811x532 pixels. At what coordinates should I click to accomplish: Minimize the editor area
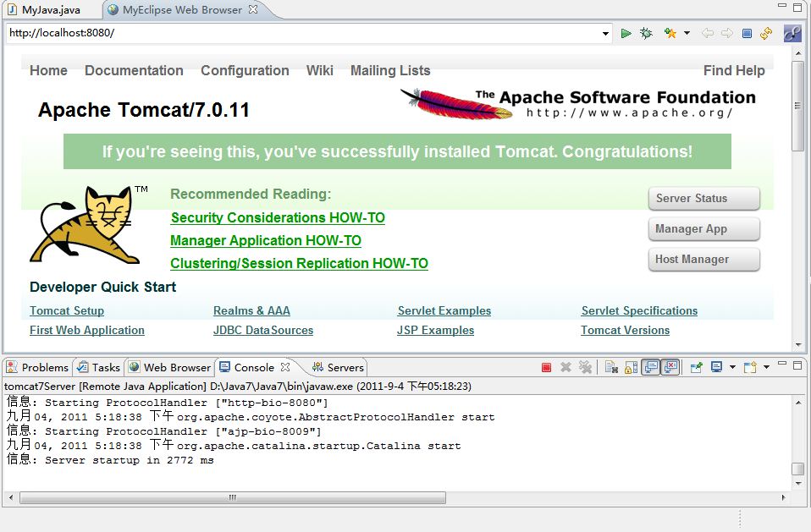(x=782, y=6)
